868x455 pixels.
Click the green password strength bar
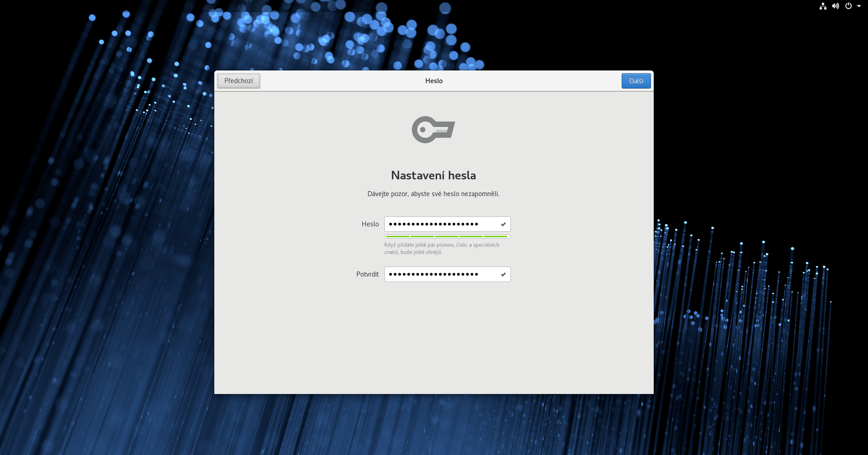point(447,236)
